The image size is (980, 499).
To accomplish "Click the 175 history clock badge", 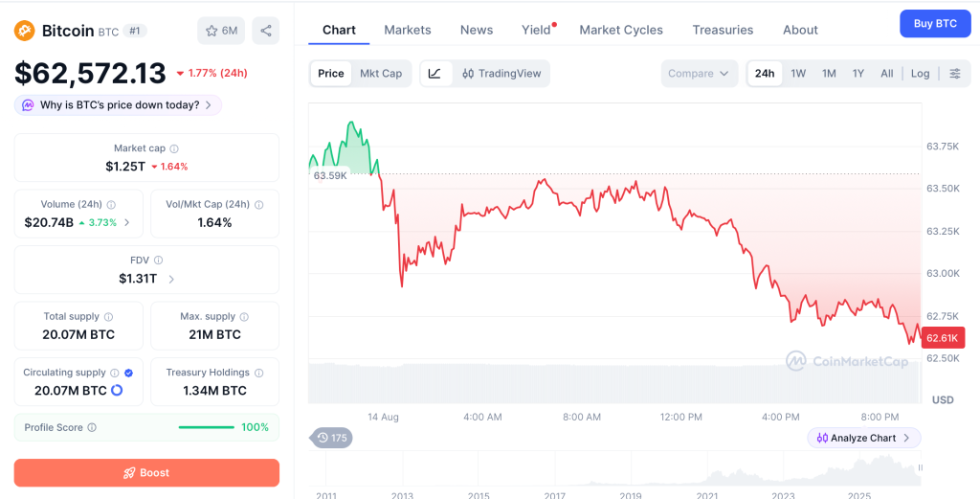I will 331,438.
